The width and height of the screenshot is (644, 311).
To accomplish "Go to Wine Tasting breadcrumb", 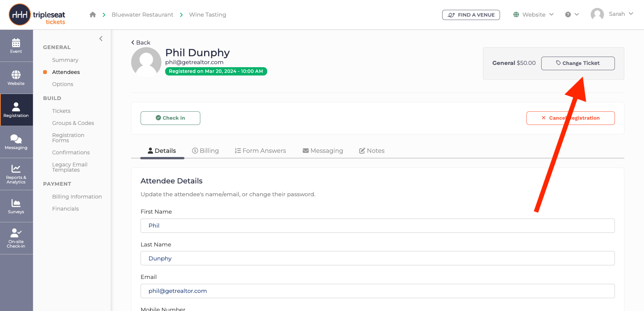I will tap(207, 15).
